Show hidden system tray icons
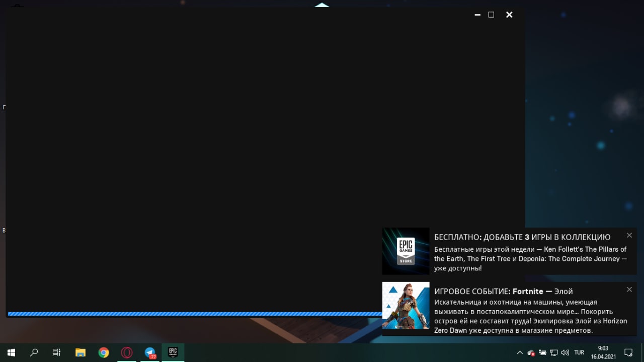 [520, 352]
